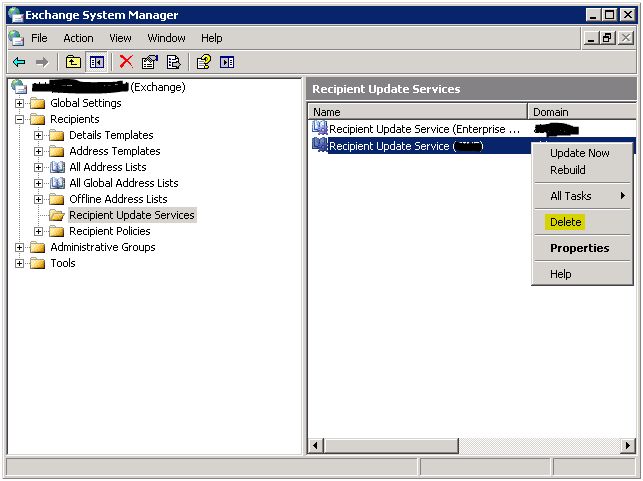The height and width of the screenshot is (481, 643).
Task: Click the Tools folder icon
Action: [38, 263]
